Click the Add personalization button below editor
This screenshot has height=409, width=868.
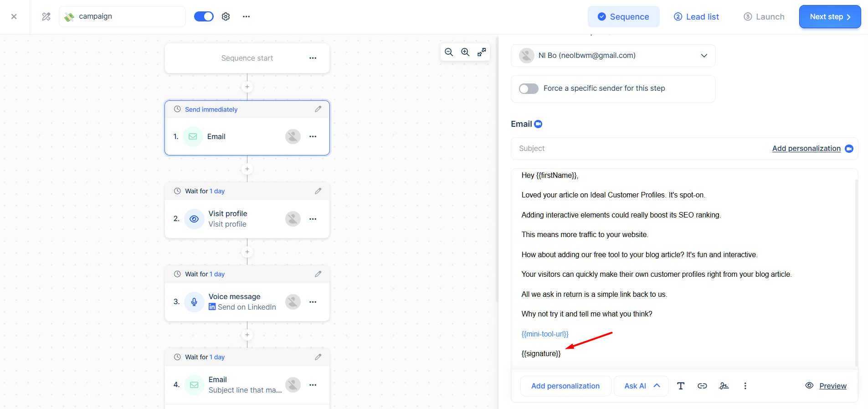coord(565,386)
